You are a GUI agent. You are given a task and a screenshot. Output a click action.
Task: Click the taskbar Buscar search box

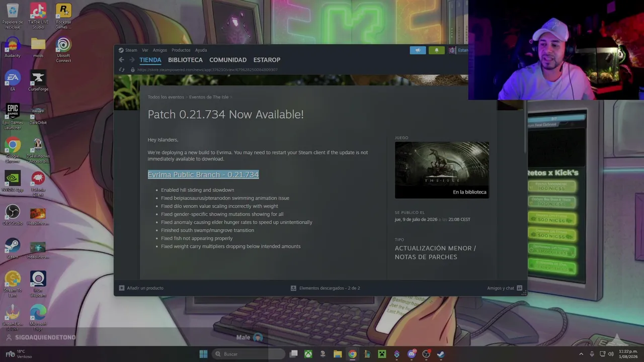248,354
